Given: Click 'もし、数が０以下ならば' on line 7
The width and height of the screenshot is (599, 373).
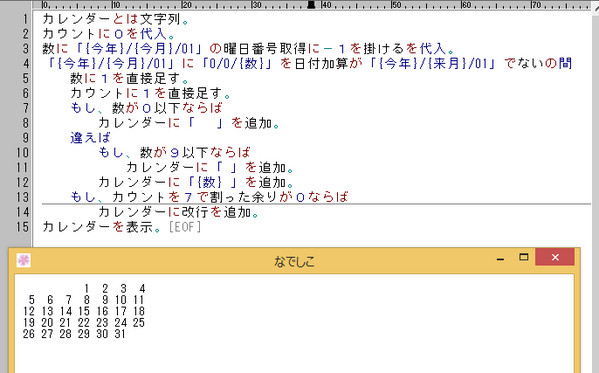Looking at the screenshot, I should tap(146, 108).
